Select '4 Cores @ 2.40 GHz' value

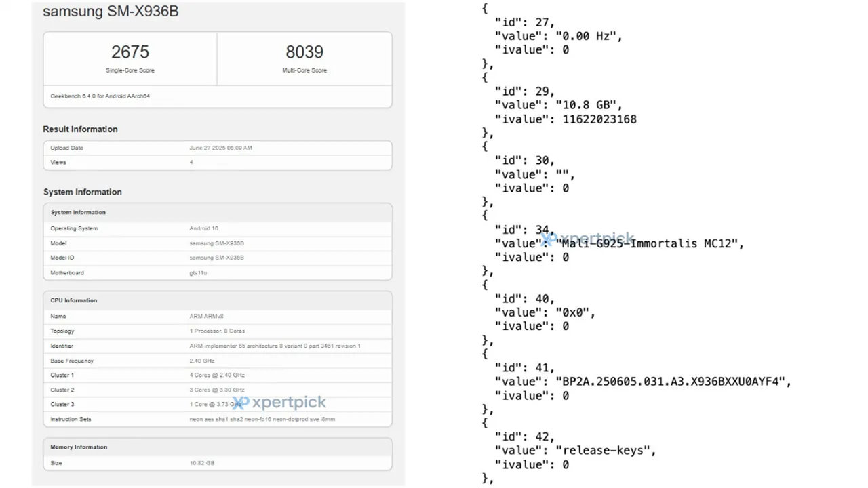217,375
